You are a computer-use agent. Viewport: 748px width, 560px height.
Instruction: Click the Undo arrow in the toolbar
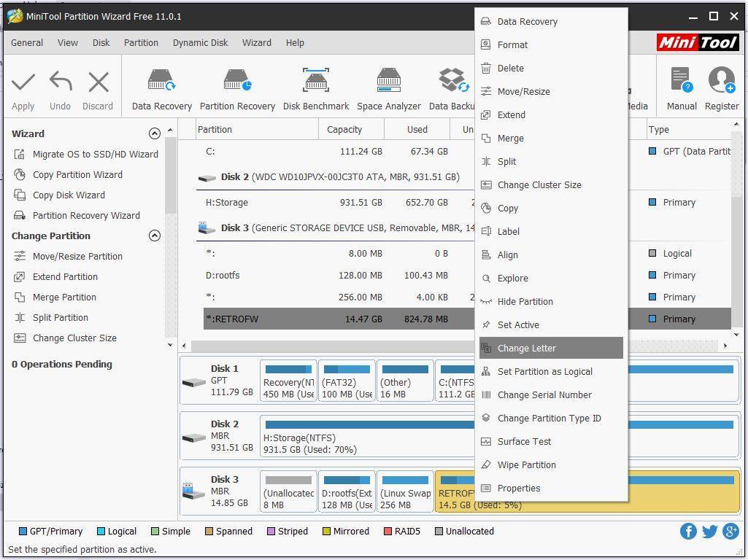pos(61,82)
